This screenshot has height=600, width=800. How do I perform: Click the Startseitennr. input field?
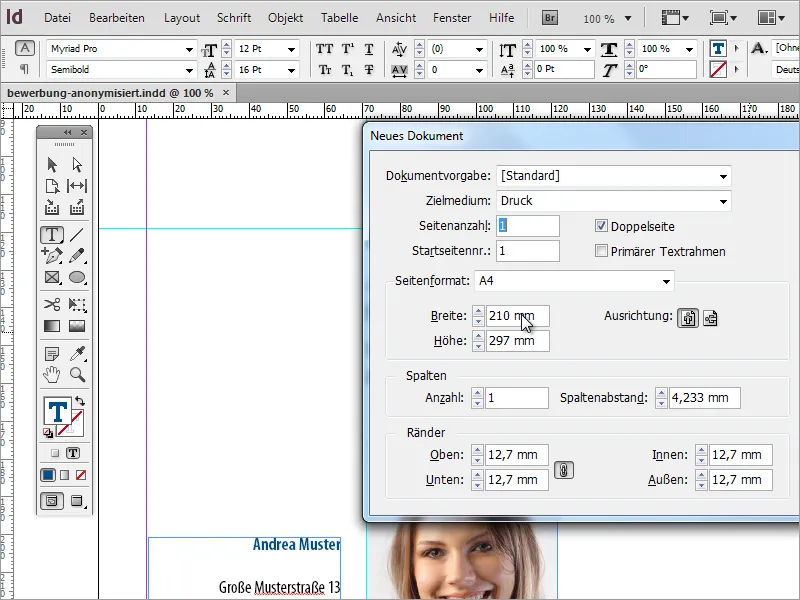[x=528, y=251]
